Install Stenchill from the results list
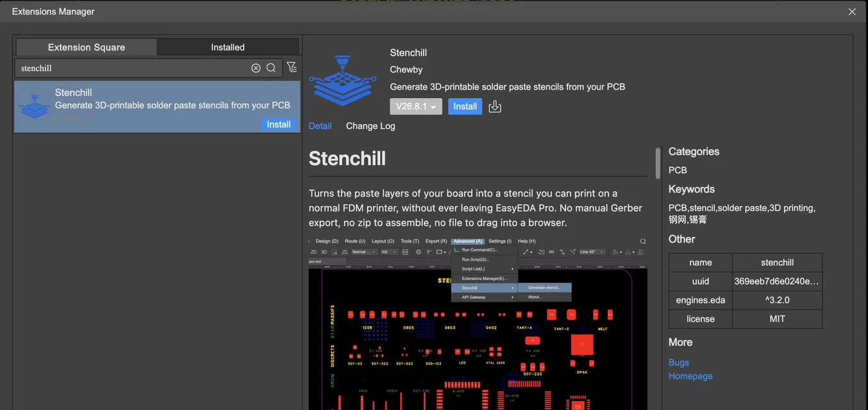The height and width of the screenshot is (410, 868). [279, 124]
